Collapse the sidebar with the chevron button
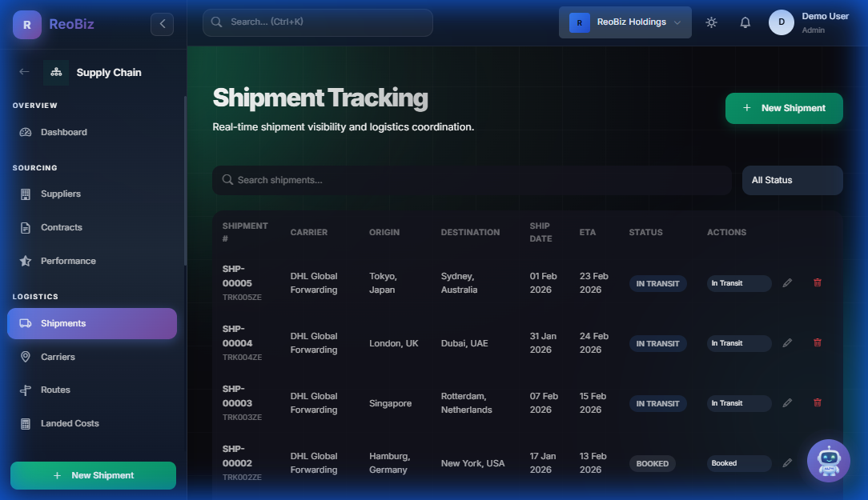Viewport: 868px width, 500px height. tap(163, 24)
